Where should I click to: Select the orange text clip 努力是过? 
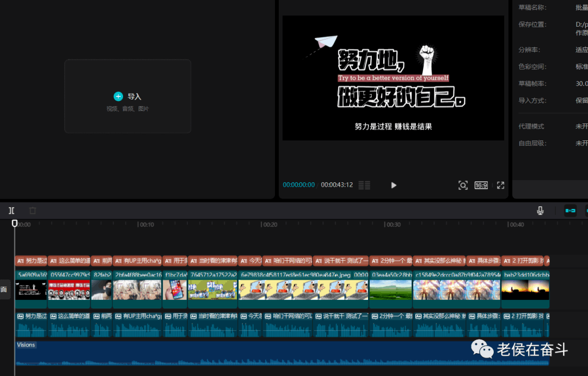(x=31, y=261)
